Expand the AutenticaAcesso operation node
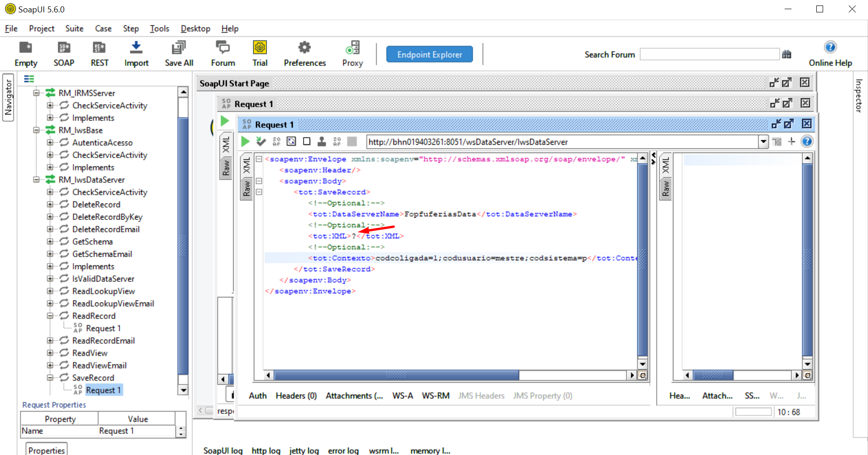This screenshot has height=455, width=868. (50, 143)
